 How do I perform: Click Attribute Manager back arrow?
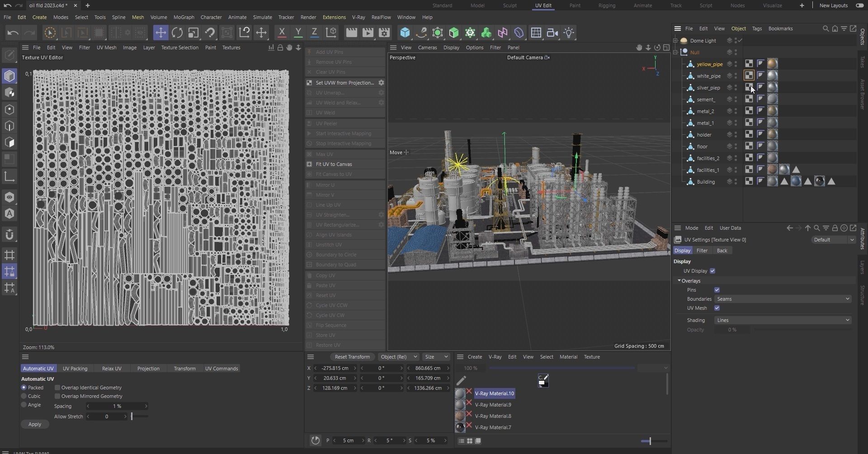point(790,228)
